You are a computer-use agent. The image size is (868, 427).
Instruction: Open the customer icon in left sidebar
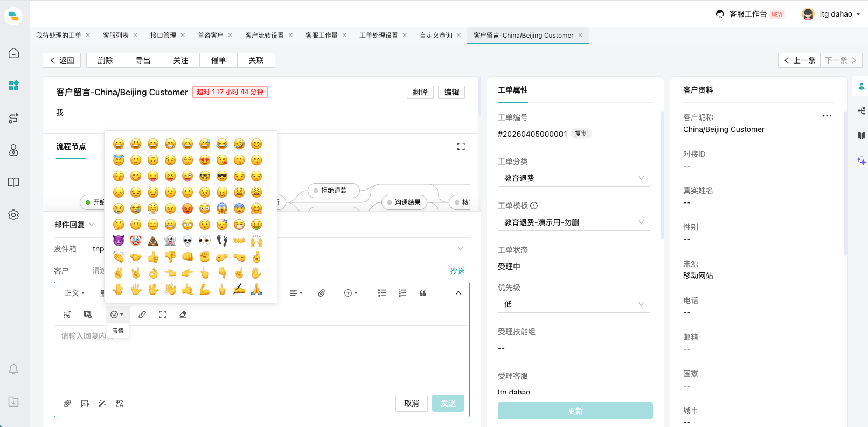[x=13, y=150]
